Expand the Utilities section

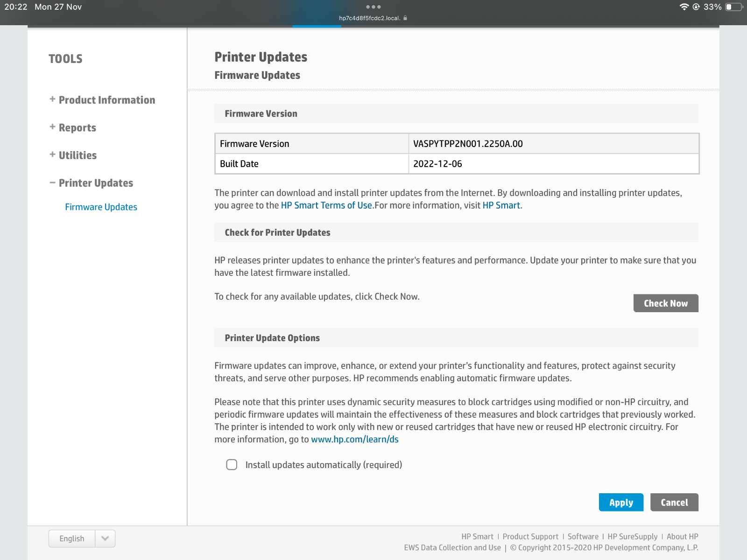[x=73, y=155]
